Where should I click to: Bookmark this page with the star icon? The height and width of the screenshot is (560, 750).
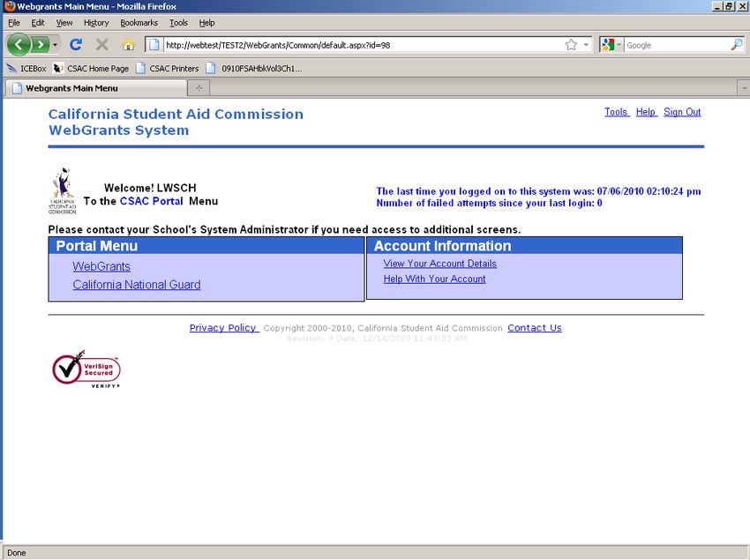click(x=571, y=45)
